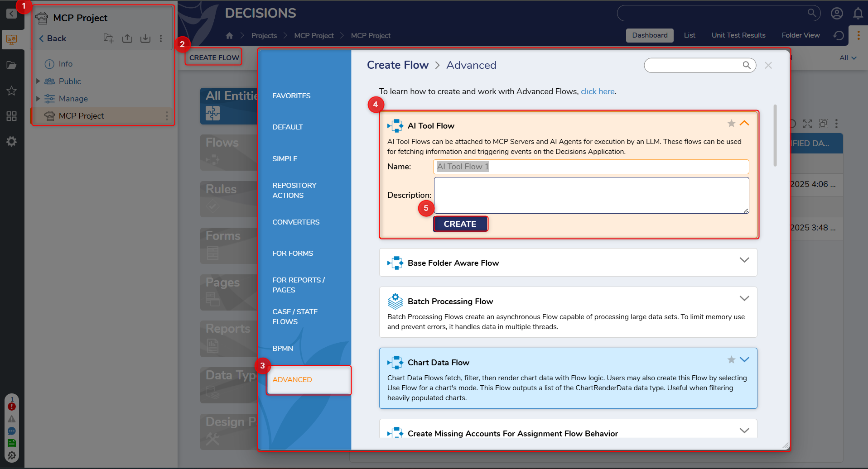The height and width of the screenshot is (469, 868).
Task: Open Info in the sidebar tree
Action: click(x=66, y=64)
